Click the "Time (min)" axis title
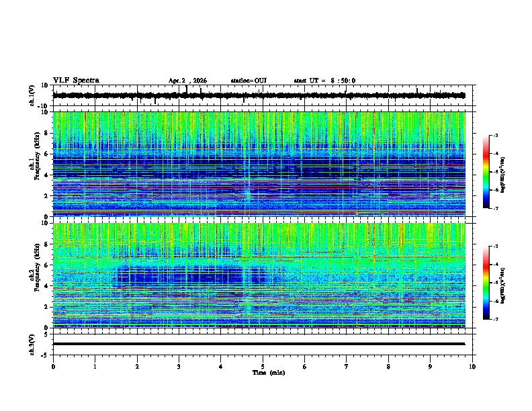532x411 pixels. coord(269,373)
